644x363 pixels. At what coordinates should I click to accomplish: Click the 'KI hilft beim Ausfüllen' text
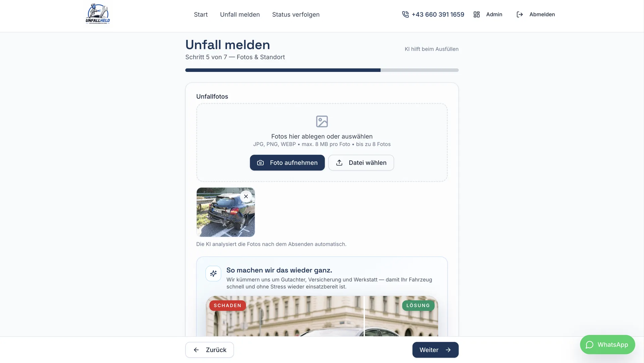click(431, 49)
